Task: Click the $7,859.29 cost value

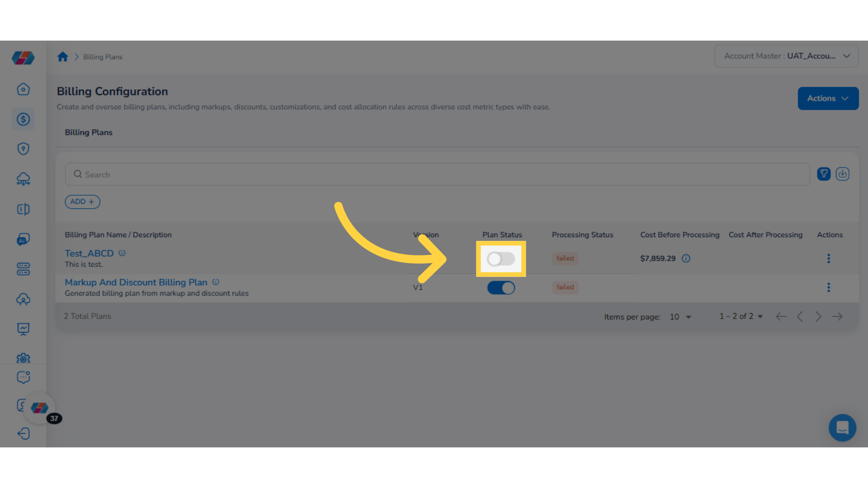Action: click(658, 258)
